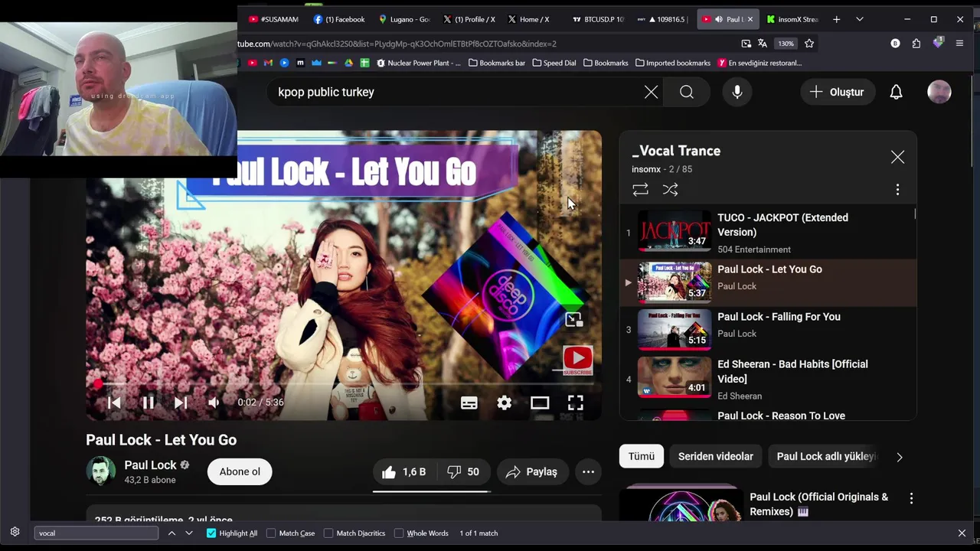Open the settings gear beside the find bar

click(x=15, y=532)
